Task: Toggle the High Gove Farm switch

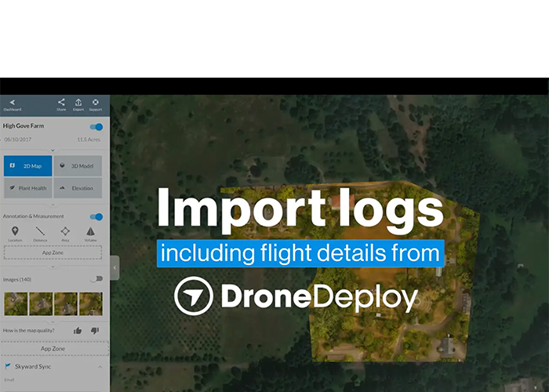Action: [96, 126]
